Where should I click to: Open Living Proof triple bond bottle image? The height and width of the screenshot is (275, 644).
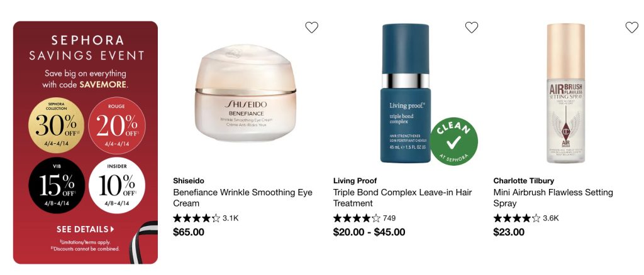(406, 93)
